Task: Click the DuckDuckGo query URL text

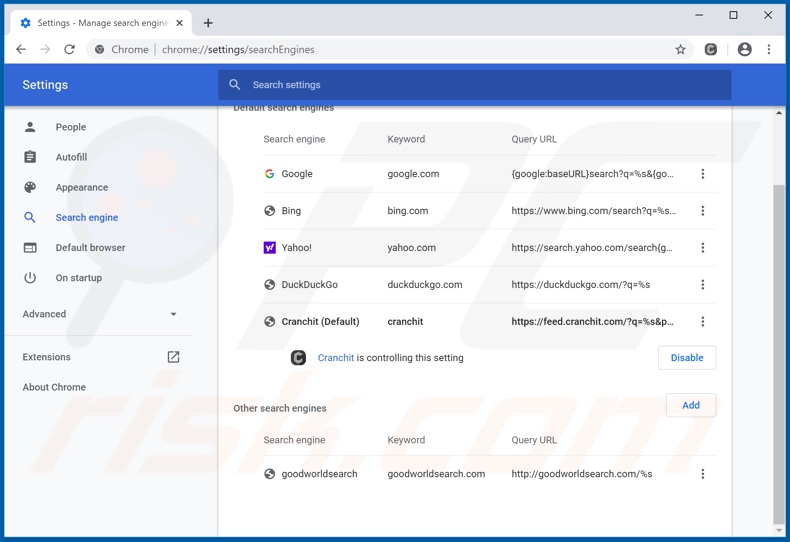Action: click(x=580, y=285)
